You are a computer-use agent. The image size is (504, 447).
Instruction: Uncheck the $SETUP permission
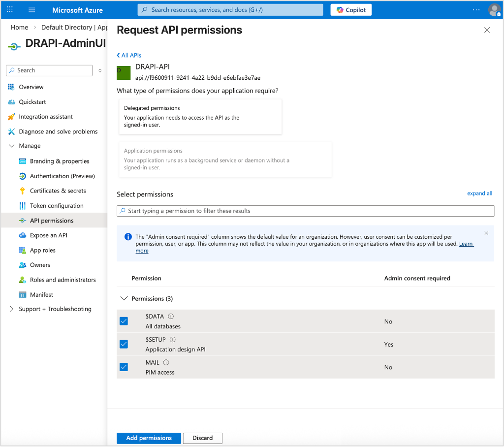[124, 344]
